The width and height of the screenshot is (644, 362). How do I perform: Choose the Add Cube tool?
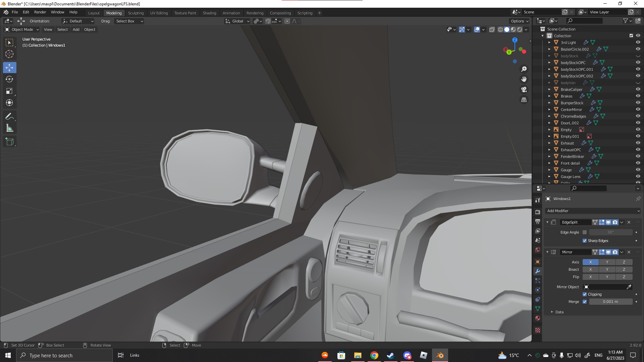click(9, 142)
